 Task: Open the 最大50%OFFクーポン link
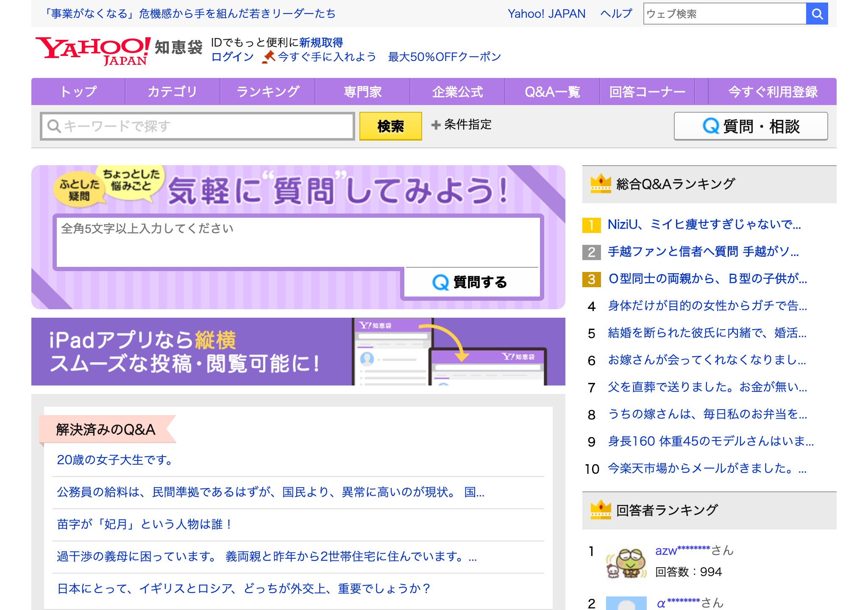(x=445, y=57)
